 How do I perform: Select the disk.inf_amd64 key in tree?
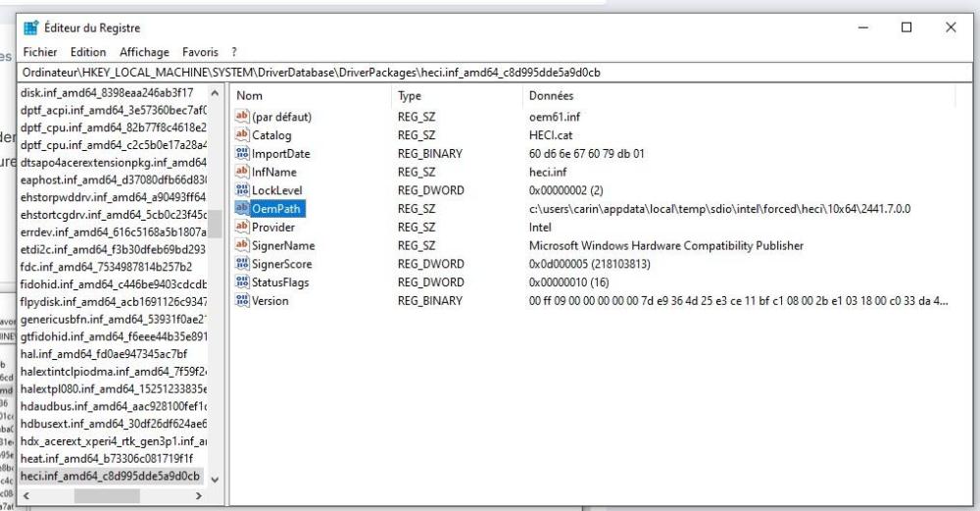pos(107,92)
